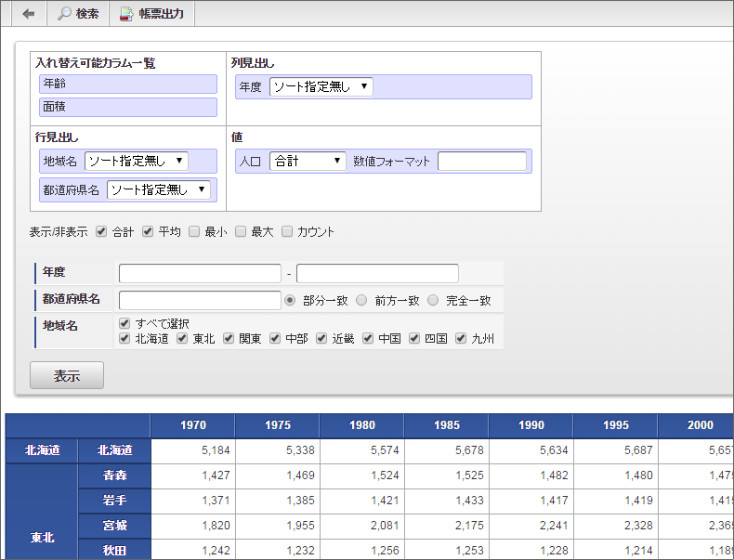Enable the 最小 checkbox
This screenshot has width=734, height=560.
194,231
